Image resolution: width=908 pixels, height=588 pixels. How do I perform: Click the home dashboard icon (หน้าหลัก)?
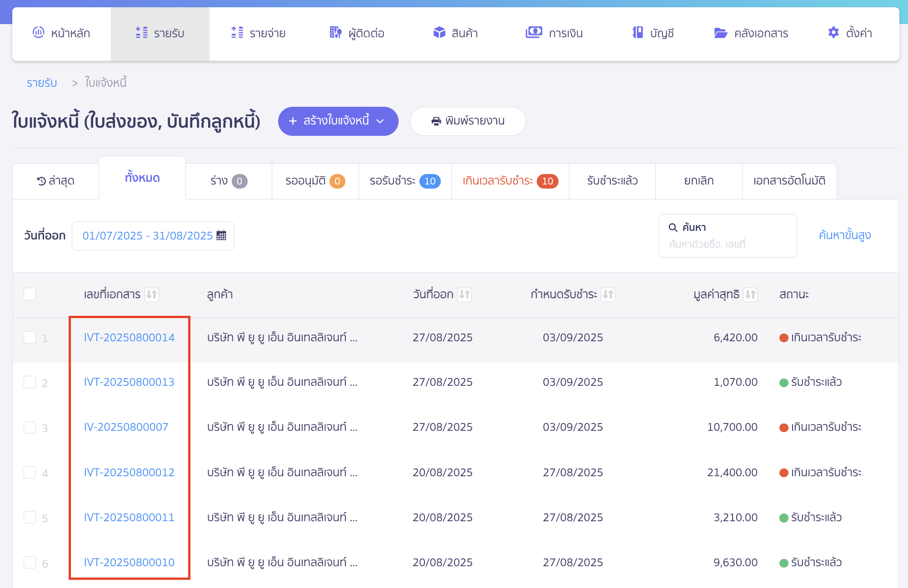click(39, 32)
